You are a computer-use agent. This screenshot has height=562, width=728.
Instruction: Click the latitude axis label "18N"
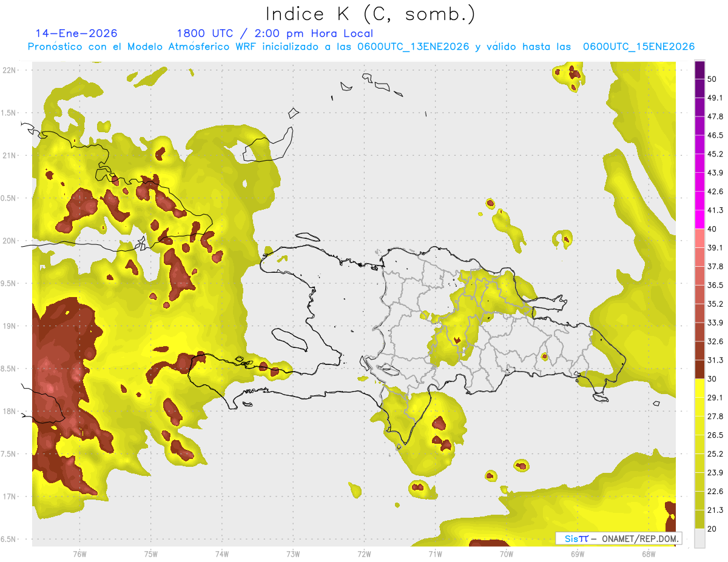coord(9,412)
